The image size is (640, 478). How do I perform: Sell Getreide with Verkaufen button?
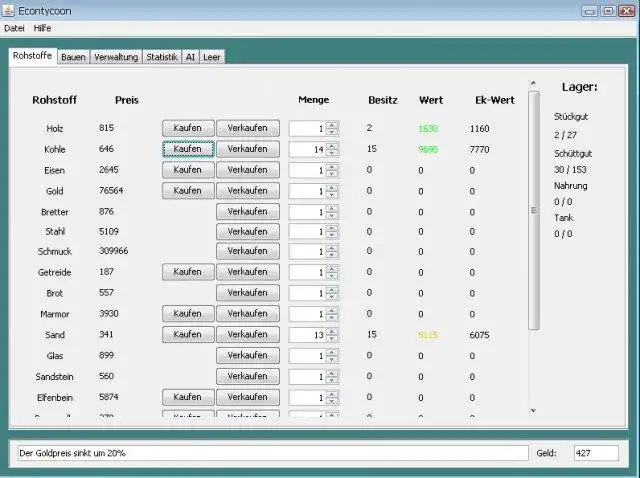click(x=248, y=272)
